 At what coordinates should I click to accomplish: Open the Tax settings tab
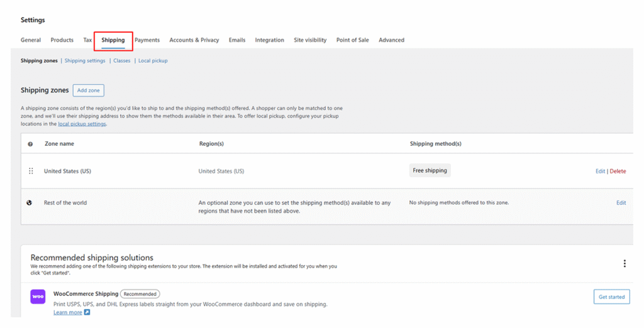pyautogui.click(x=87, y=40)
